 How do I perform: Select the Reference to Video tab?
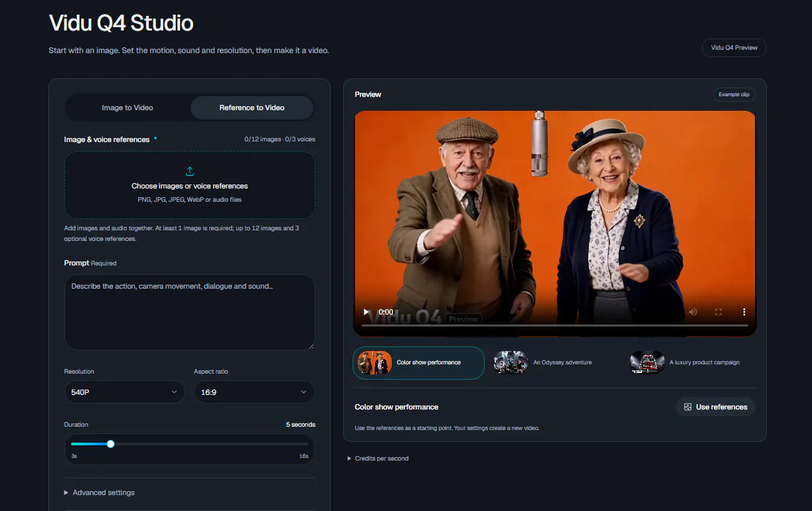[x=252, y=108]
